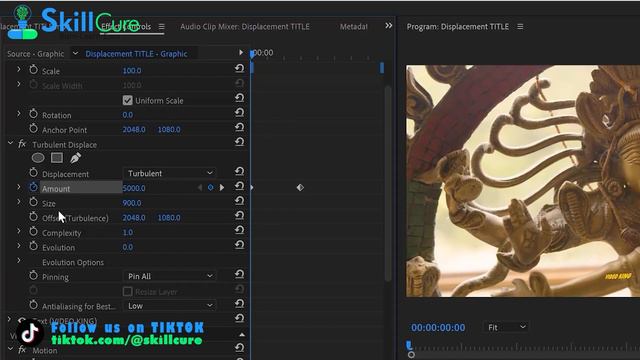
Task: Open the Effect Controls panel menu
Action: 162,27
